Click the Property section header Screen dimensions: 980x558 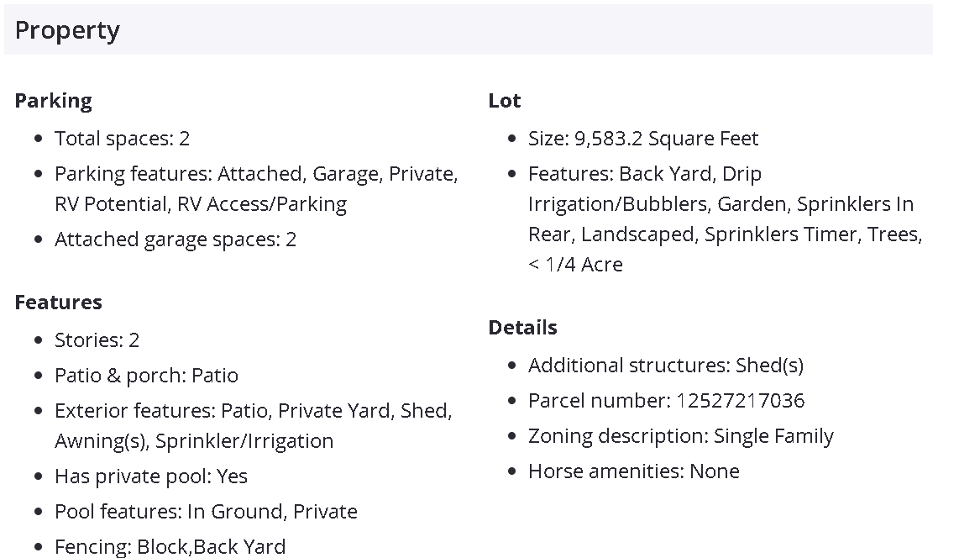click(67, 30)
